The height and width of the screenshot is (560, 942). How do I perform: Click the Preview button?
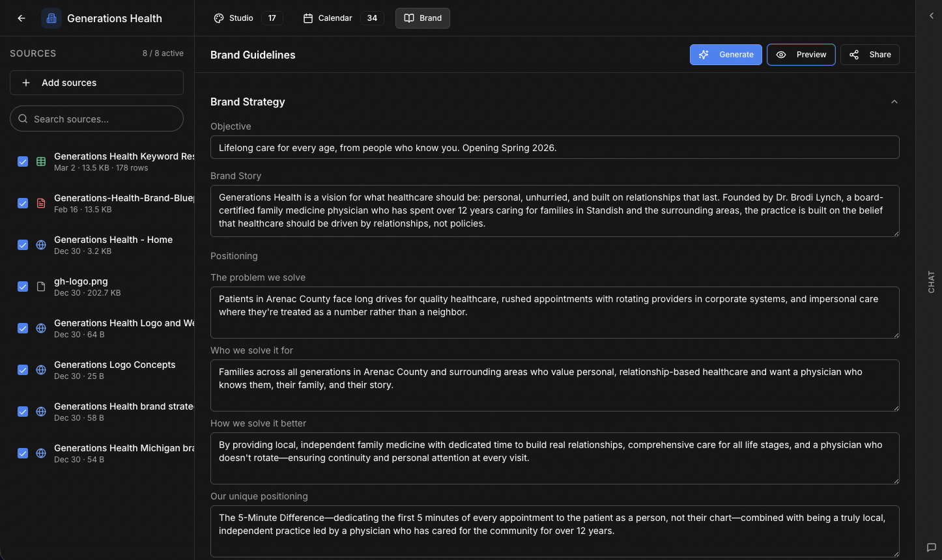(801, 55)
